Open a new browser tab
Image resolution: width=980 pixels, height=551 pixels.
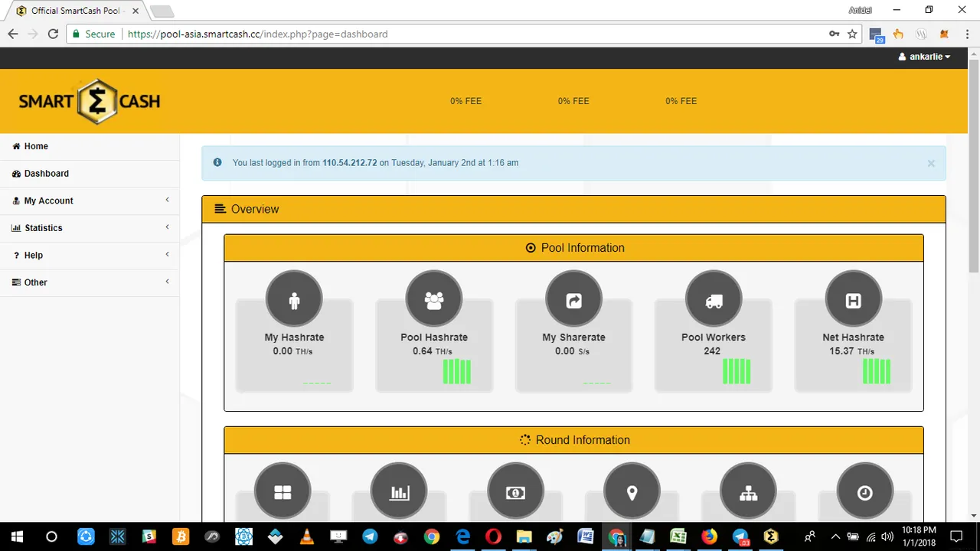[162, 11]
